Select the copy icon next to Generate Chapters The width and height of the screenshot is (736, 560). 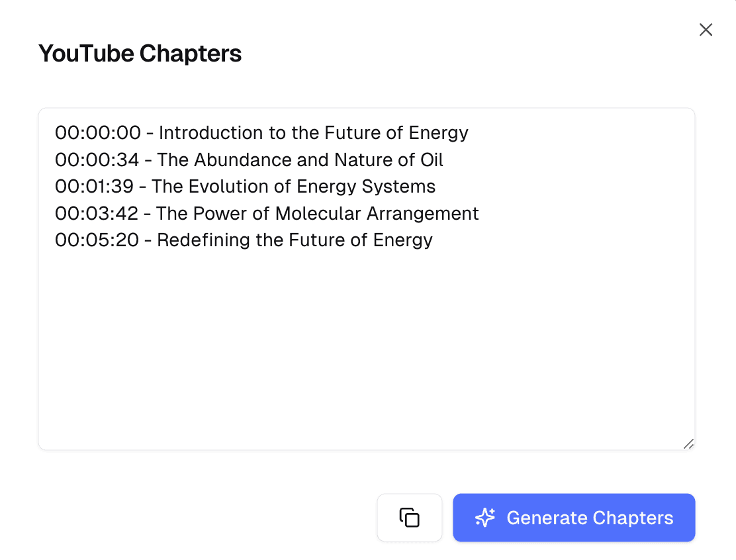click(x=410, y=518)
